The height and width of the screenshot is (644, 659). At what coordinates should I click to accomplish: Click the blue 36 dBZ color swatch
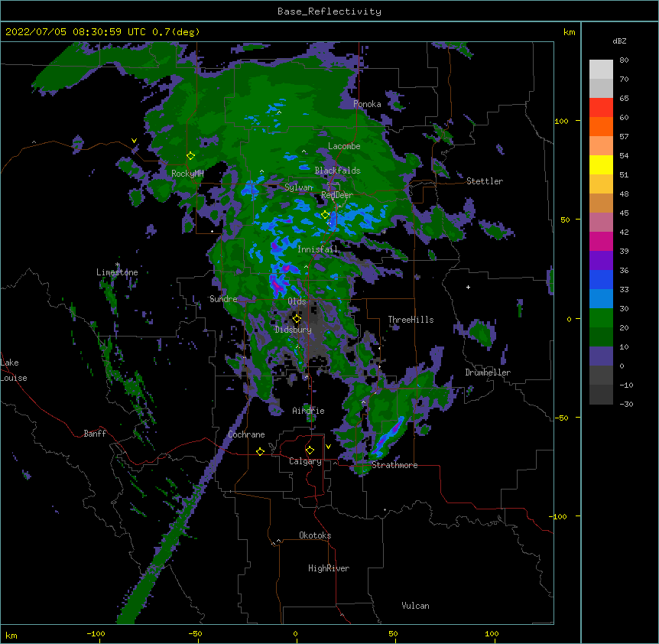coord(601,279)
